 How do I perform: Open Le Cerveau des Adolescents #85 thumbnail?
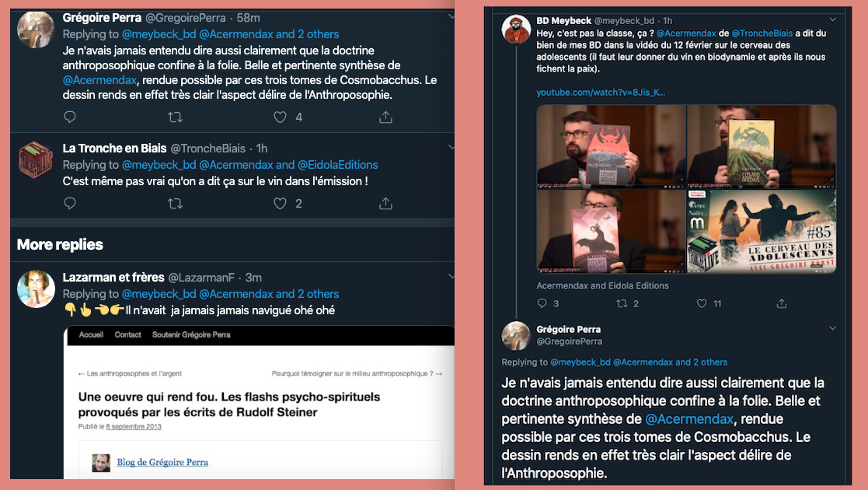[x=762, y=231]
